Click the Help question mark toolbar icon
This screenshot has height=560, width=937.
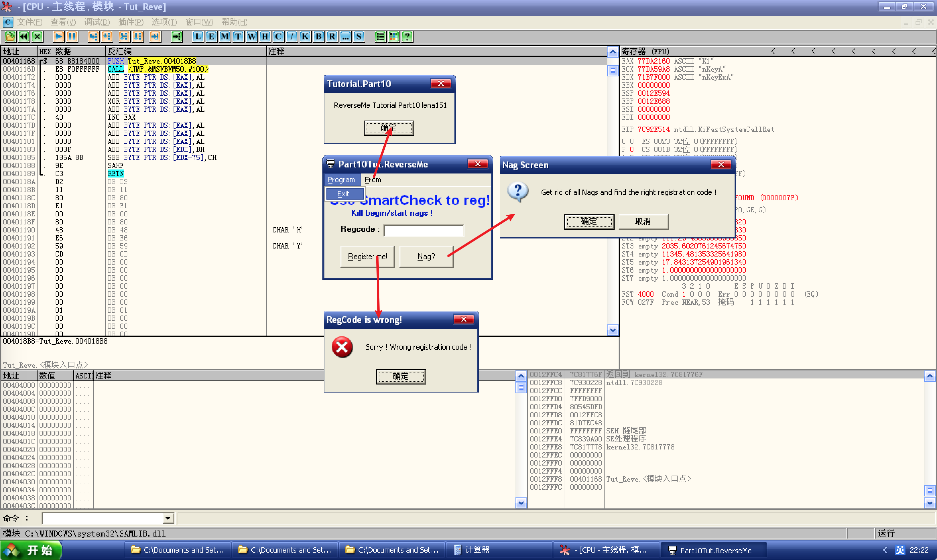tap(407, 37)
